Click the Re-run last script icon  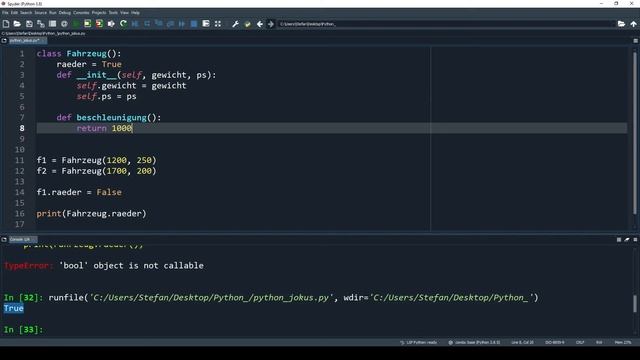click(x=123, y=24)
